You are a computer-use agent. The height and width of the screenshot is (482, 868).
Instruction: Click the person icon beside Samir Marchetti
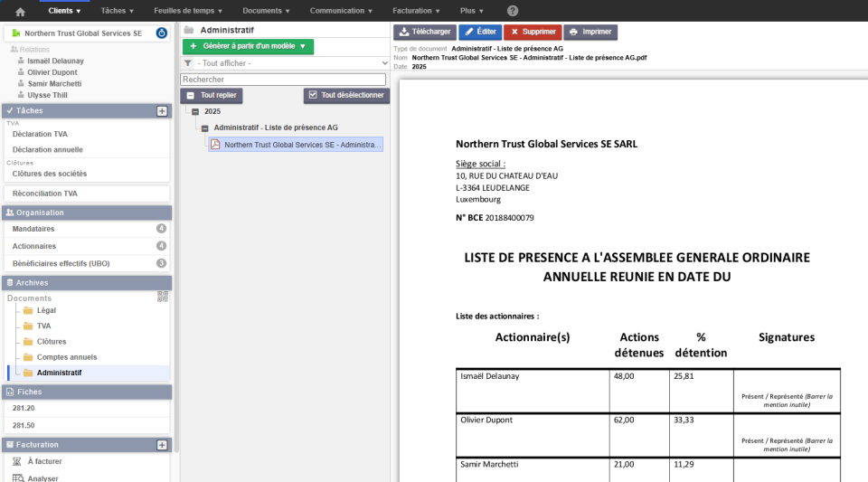click(x=21, y=83)
